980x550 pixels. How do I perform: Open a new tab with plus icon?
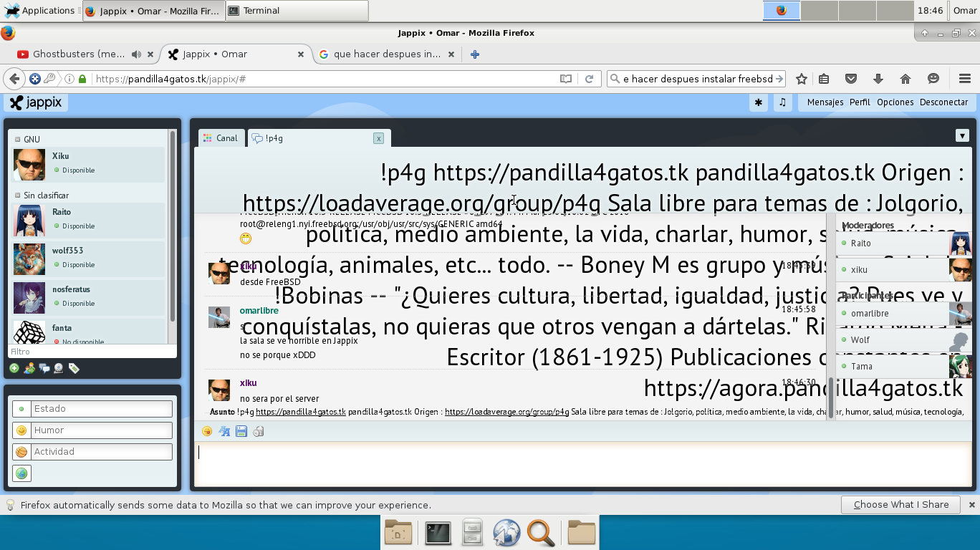474,54
